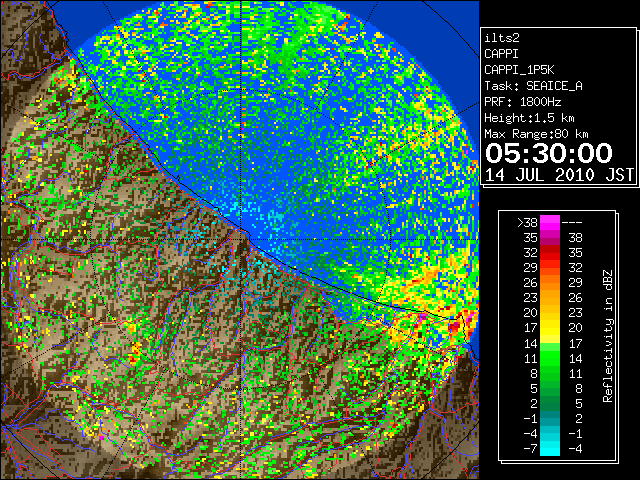Click the 'PRF: 1800Hz' text
640x480 pixels.
click(522, 102)
